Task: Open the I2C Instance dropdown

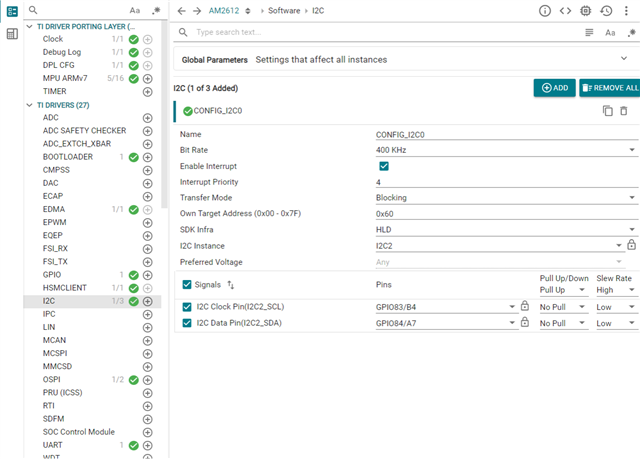Action: (x=499, y=246)
